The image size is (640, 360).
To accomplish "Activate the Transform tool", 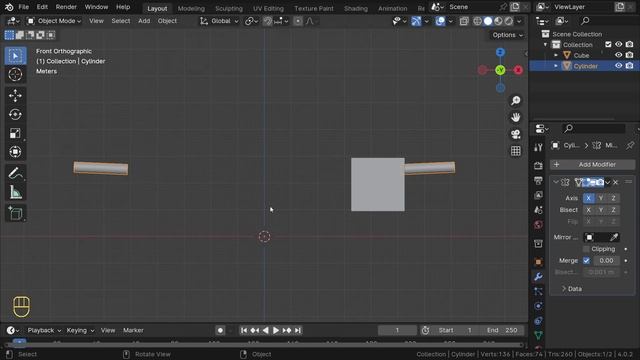I will (16, 152).
